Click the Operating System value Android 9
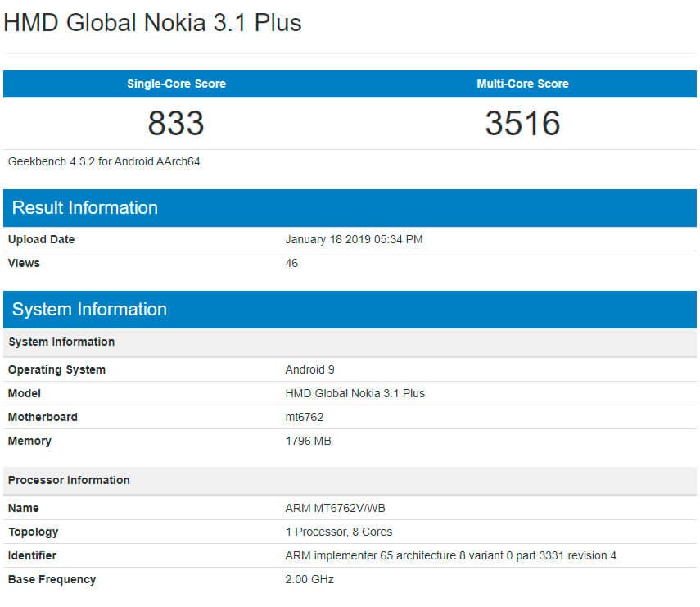The height and width of the screenshot is (607, 700). 310,369
